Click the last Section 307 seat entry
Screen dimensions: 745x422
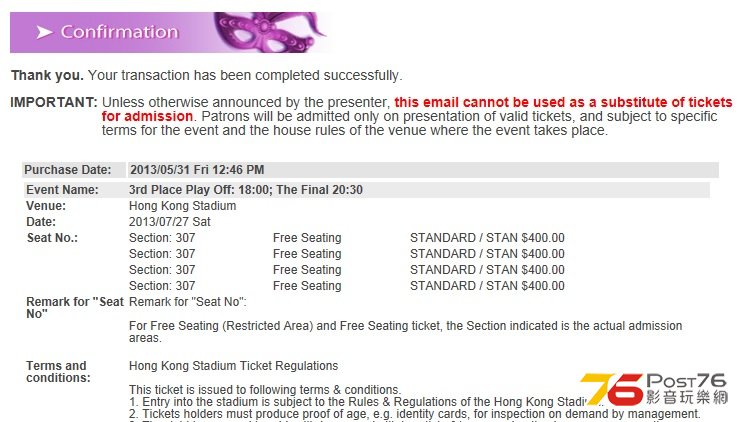click(162, 286)
